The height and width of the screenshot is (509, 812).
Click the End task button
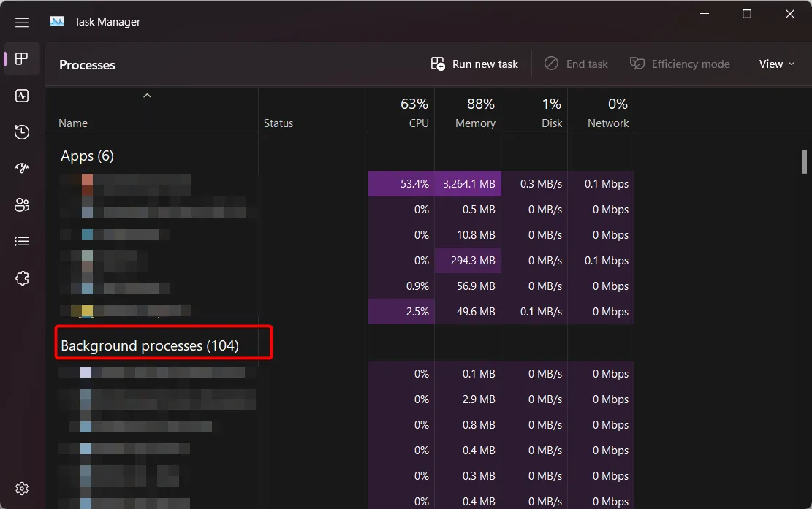click(576, 64)
